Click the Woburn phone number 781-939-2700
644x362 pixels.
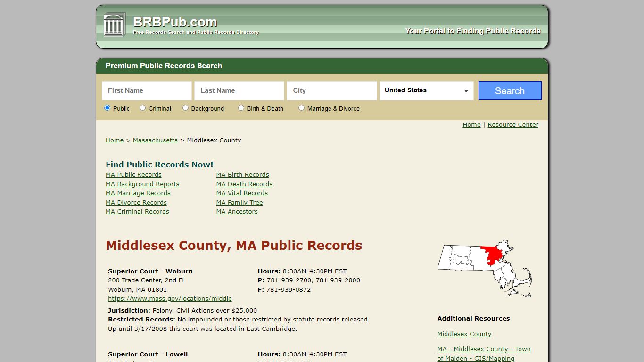289,280
